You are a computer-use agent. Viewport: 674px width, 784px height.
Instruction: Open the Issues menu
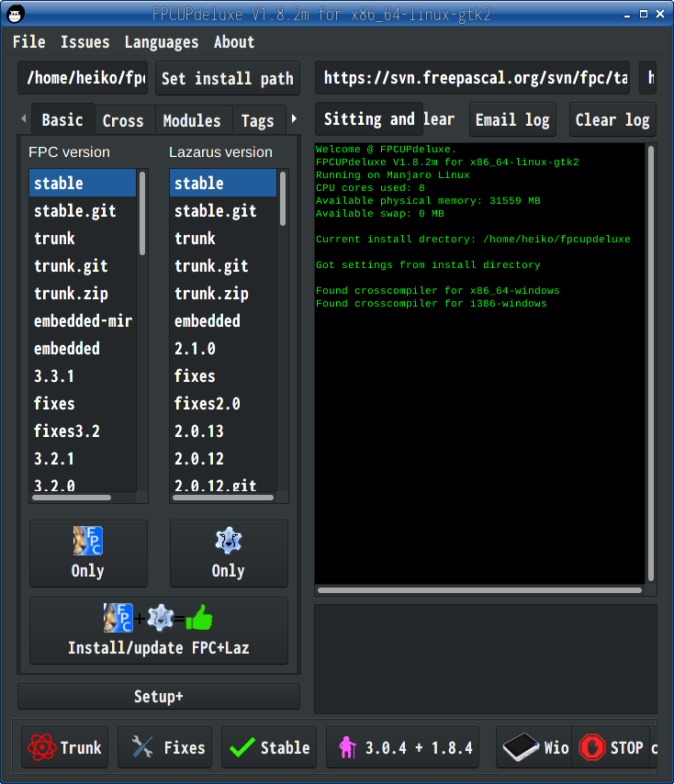coord(85,42)
